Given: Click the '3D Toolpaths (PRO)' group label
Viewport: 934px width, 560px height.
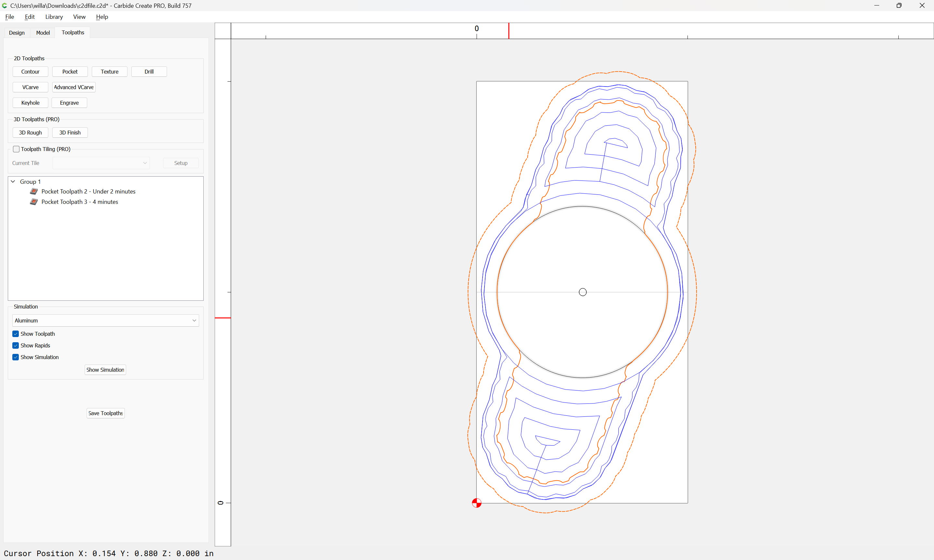Looking at the screenshot, I should [x=37, y=119].
